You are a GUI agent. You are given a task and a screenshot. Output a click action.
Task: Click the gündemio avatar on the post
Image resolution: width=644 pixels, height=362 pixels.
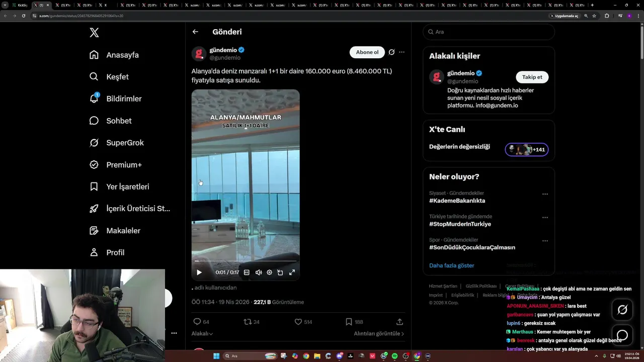click(x=199, y=54)
